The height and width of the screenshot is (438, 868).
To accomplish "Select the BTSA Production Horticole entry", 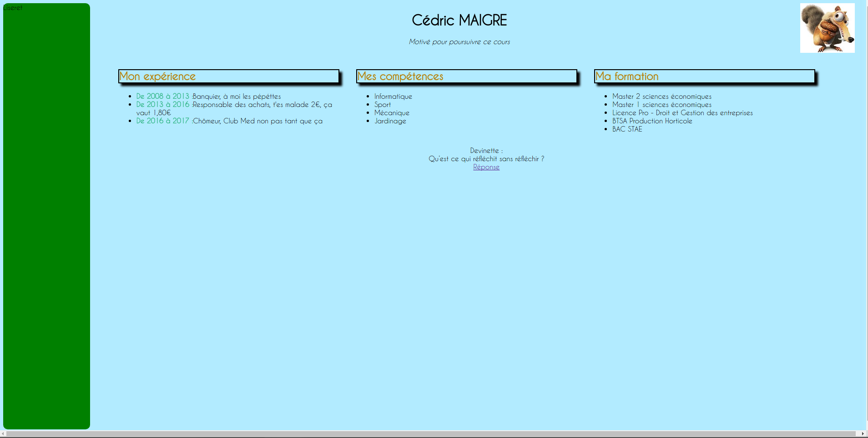I will (651, 121).
